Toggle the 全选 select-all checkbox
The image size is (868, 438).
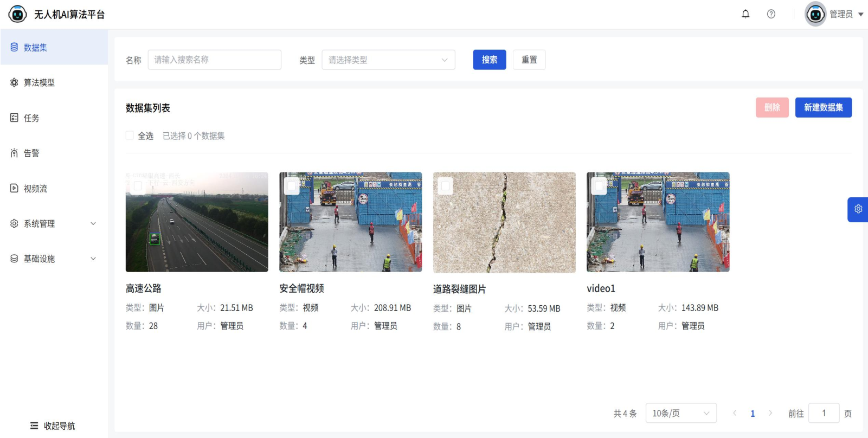coord(130,136)
